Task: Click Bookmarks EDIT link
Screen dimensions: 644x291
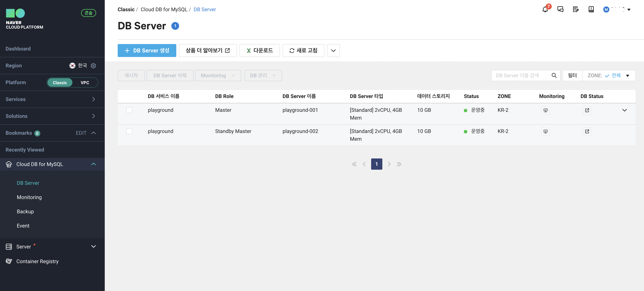Action: (x=81, y=133)
